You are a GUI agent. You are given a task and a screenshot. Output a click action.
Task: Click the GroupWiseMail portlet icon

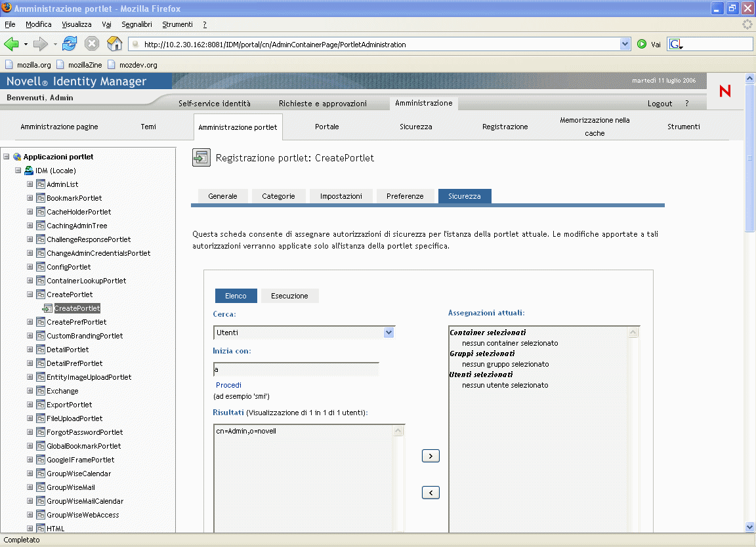pos(41,487)
